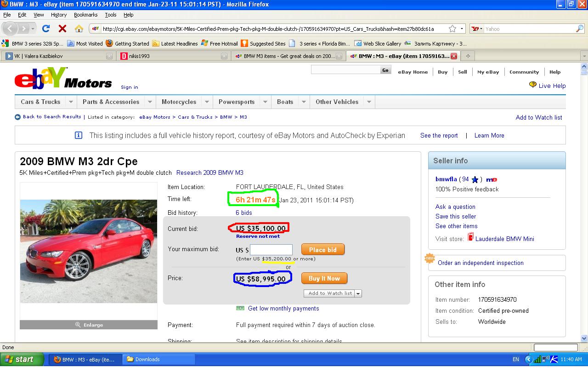Screen dimensions: 588x368
Task: Click the Place bid button
Action: click(323, 250)
